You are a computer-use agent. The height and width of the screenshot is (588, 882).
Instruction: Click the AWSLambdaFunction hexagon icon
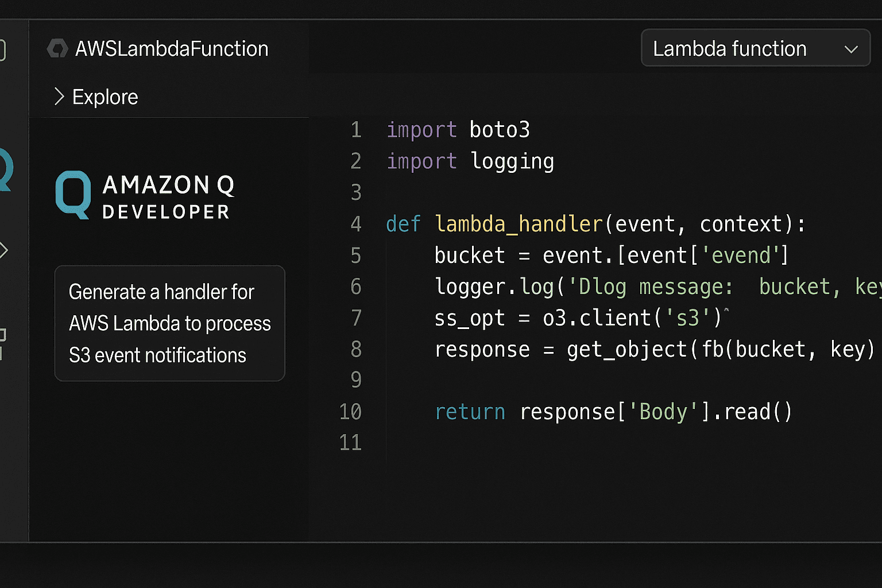[57, 49]
